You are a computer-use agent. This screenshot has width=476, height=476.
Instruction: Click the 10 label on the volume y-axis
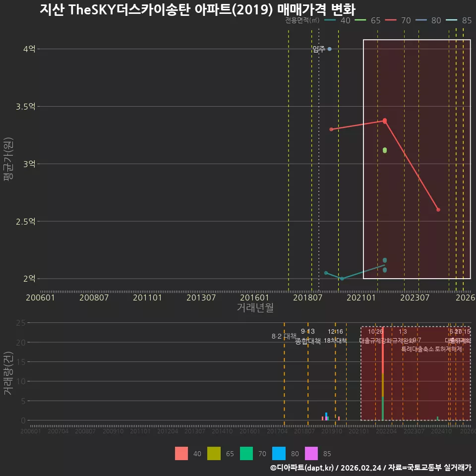tap(21, 381)
